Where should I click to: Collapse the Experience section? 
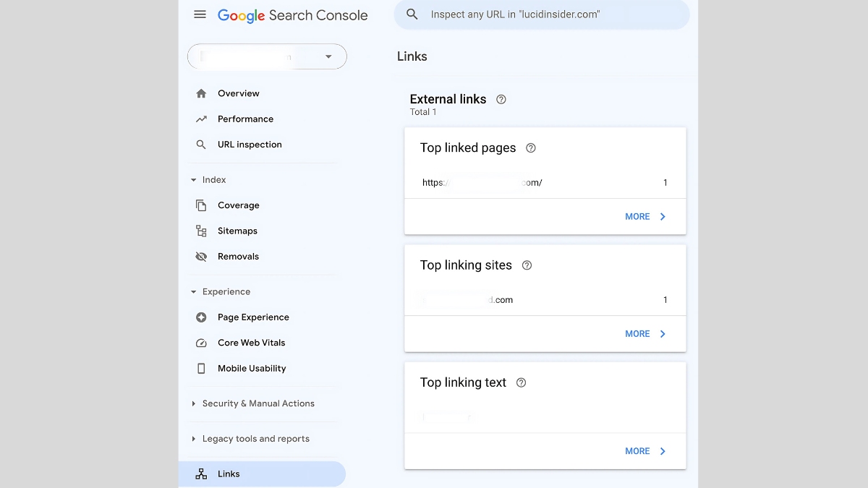pos(220,292)
